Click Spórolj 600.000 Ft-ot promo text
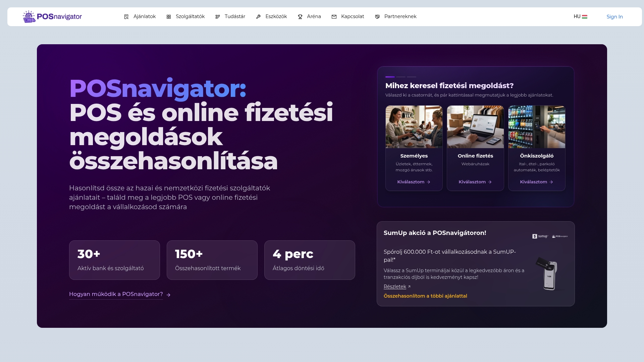 pyautogui.click(x=450, y=256)
